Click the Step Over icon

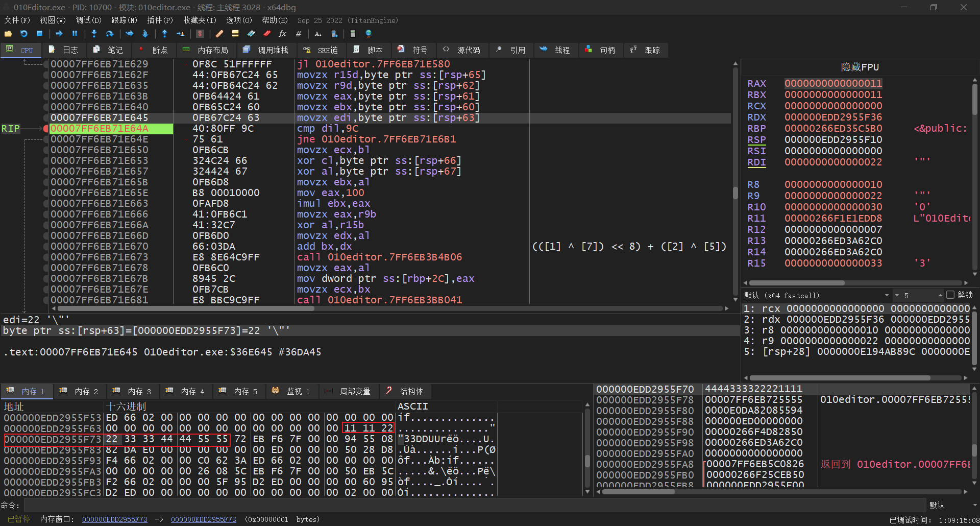110,34
